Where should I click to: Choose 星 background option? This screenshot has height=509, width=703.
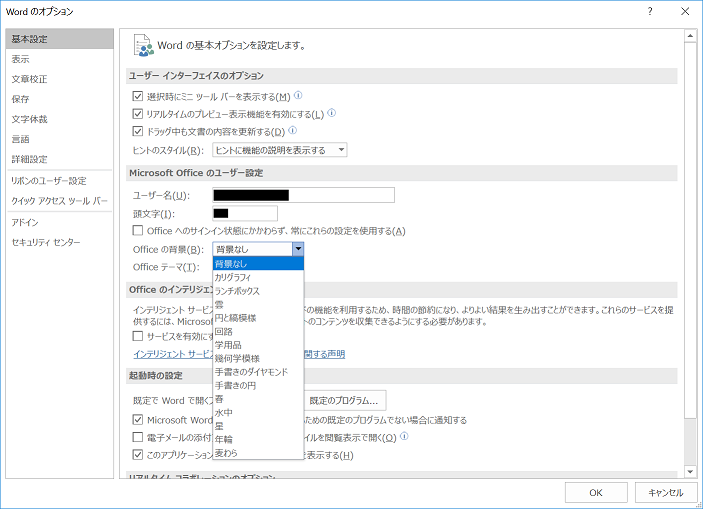[258, 426]
